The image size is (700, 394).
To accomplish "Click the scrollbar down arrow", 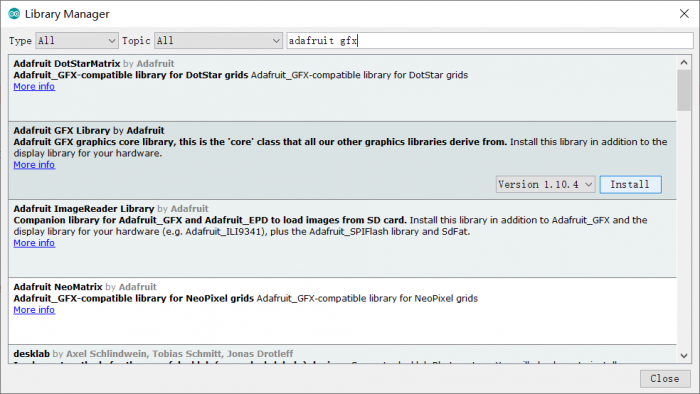I will click(683, 356).
